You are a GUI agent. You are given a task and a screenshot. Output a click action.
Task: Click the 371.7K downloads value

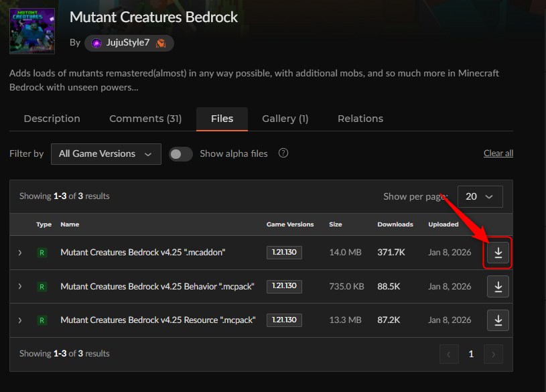click(391, 252)
